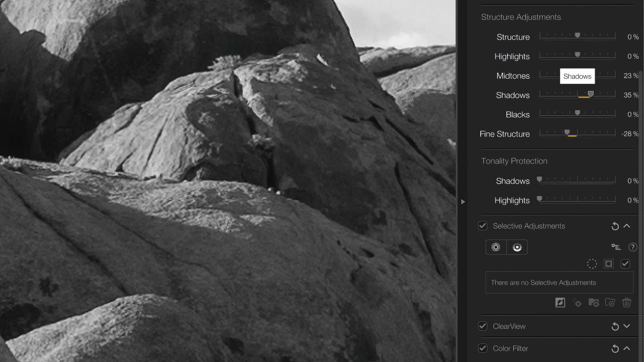644x362 pixels.
Task: Uncheck the Selective Adjustments checkbox
Action: coord(483,226)
